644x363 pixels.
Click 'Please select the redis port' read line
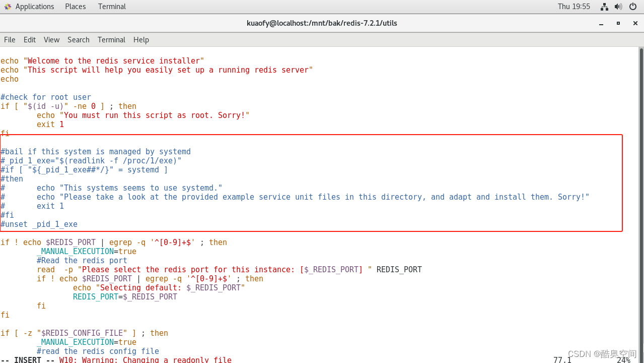pyautogui.click(x=229, y=270)
